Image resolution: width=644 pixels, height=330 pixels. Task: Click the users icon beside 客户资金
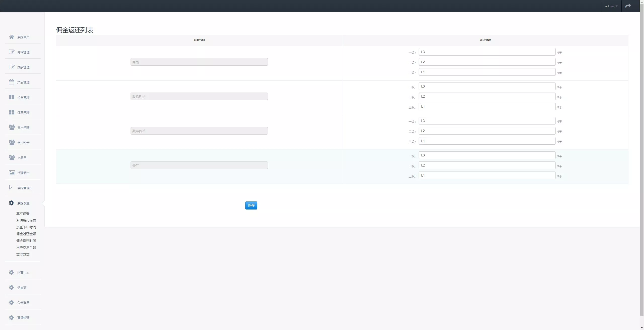[x=12, y=142]
